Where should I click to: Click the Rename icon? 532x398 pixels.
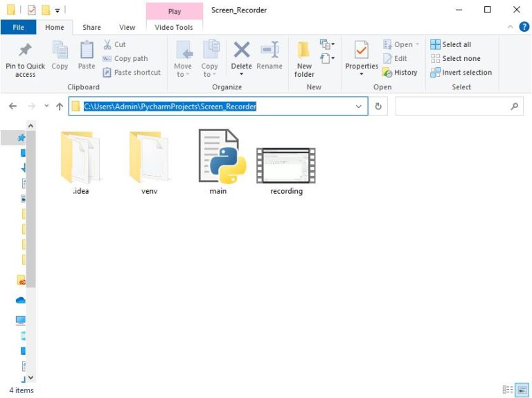[x=269, y=50]
